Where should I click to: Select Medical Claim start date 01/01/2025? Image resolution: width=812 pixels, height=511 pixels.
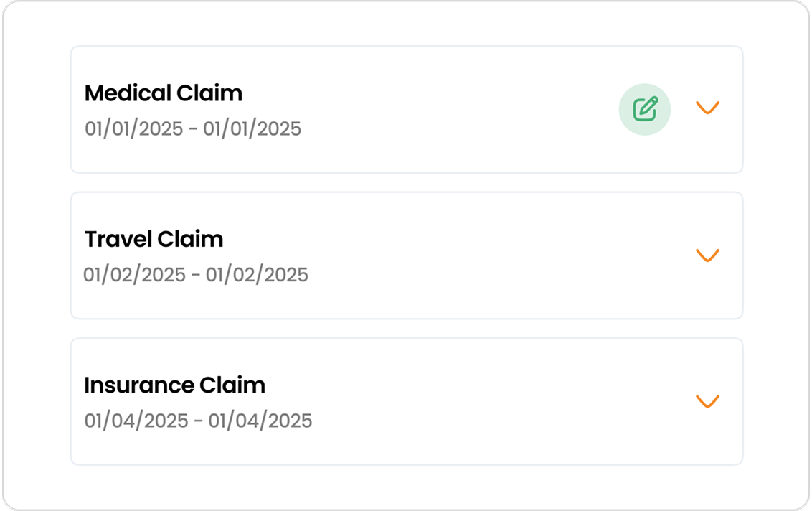[x=133, y=128]
